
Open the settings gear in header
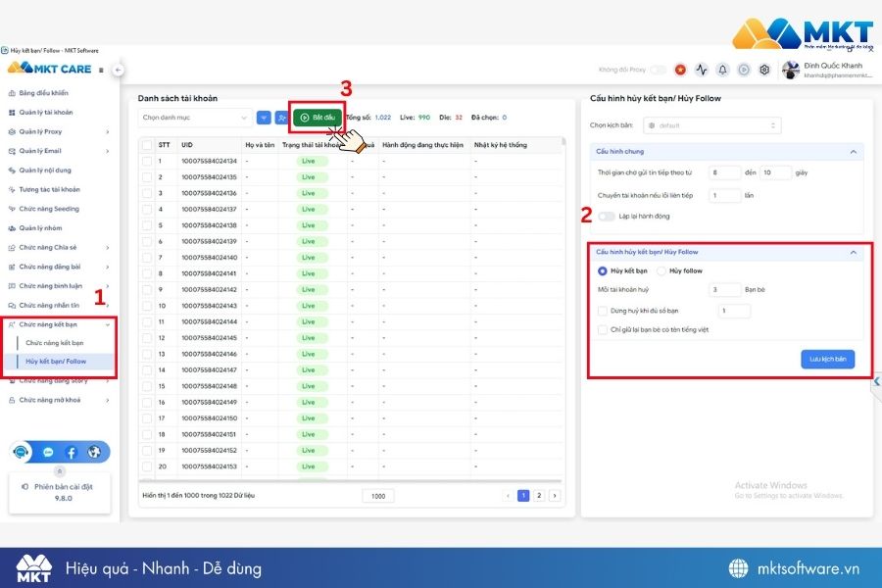click(x=764, y=70)
